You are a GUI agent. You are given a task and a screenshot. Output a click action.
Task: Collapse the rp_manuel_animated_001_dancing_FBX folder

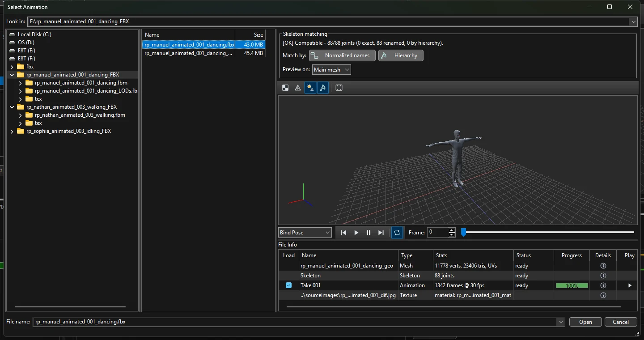(12, 75)
